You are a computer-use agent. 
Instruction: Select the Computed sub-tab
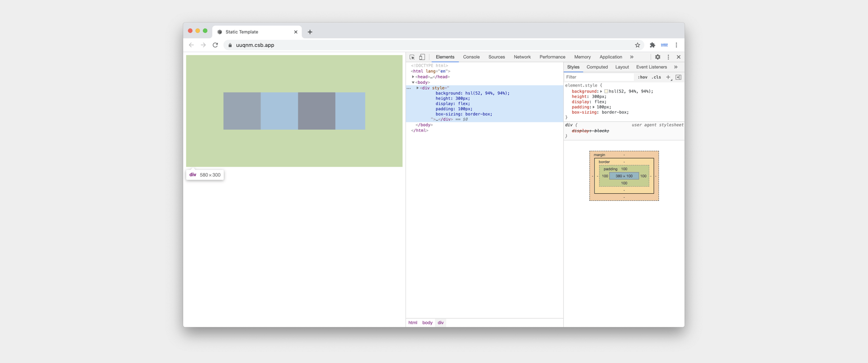point(597,67)
